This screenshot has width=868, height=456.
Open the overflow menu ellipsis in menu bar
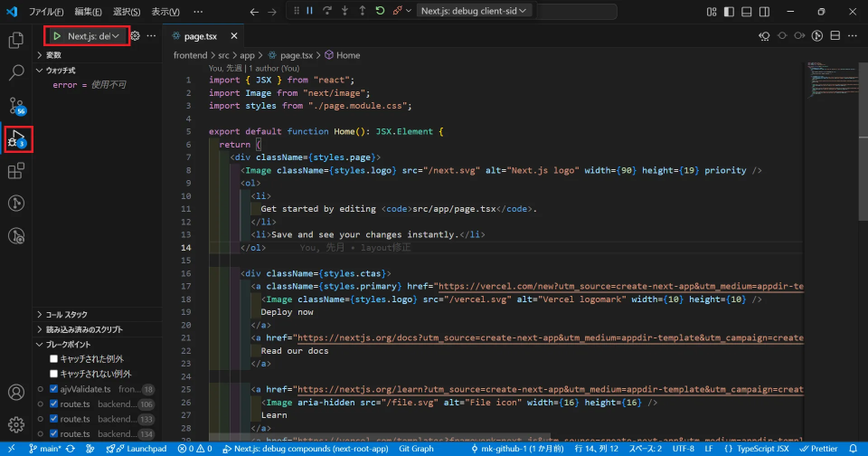tap(198, 12)
